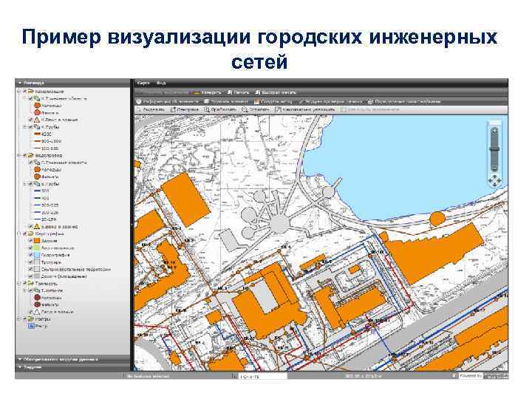This screenshot has height=399, width=532.
Task: Click the map zoom slider handle
Action: tap(494, 149)
